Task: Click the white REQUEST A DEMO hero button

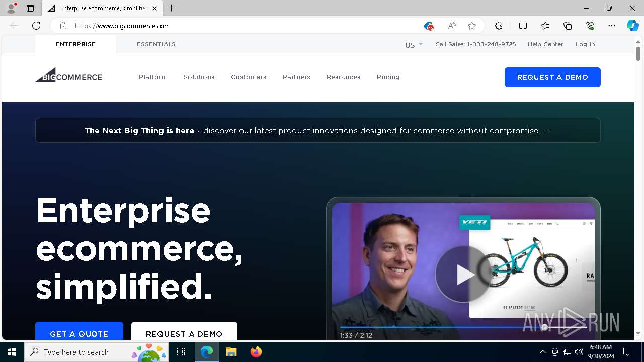Action: pos(184,331)
